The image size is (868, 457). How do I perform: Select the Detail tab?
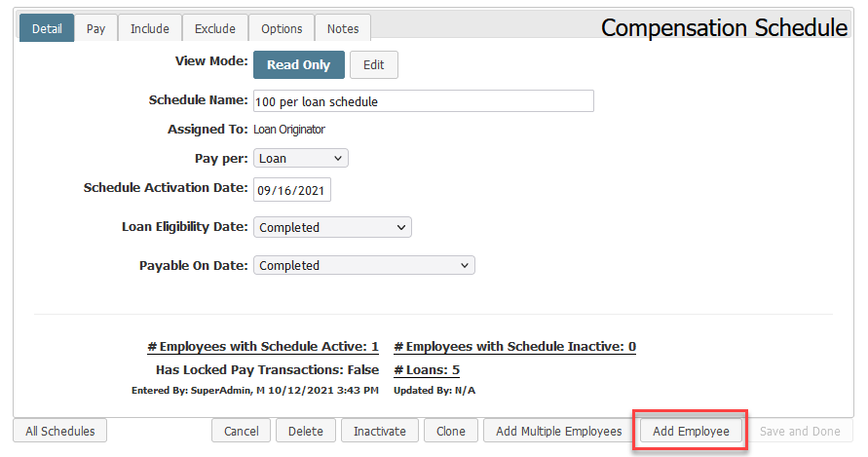pyautogui.click(x=47, y=28)
